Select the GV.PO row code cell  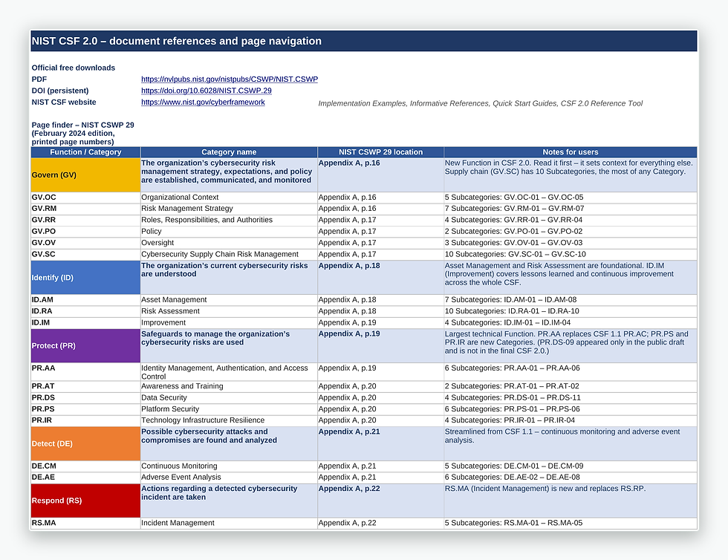pos(85,231)
